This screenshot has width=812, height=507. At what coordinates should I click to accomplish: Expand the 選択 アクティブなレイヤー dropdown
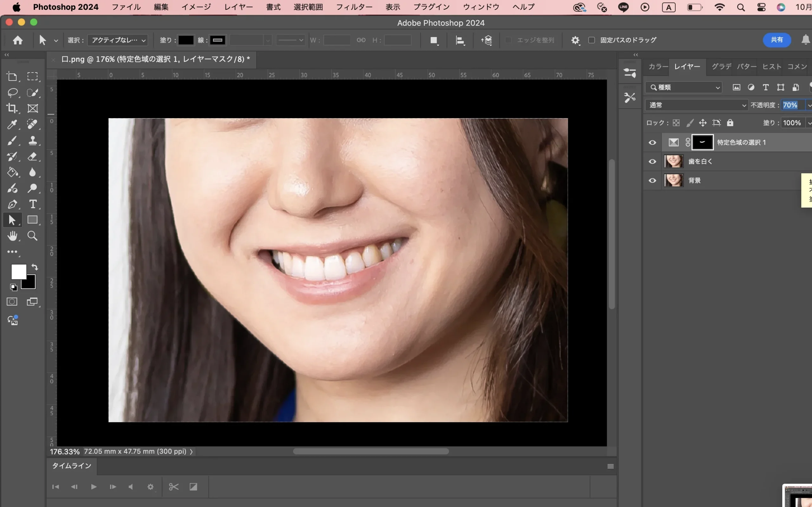click(x=118, y=40)
